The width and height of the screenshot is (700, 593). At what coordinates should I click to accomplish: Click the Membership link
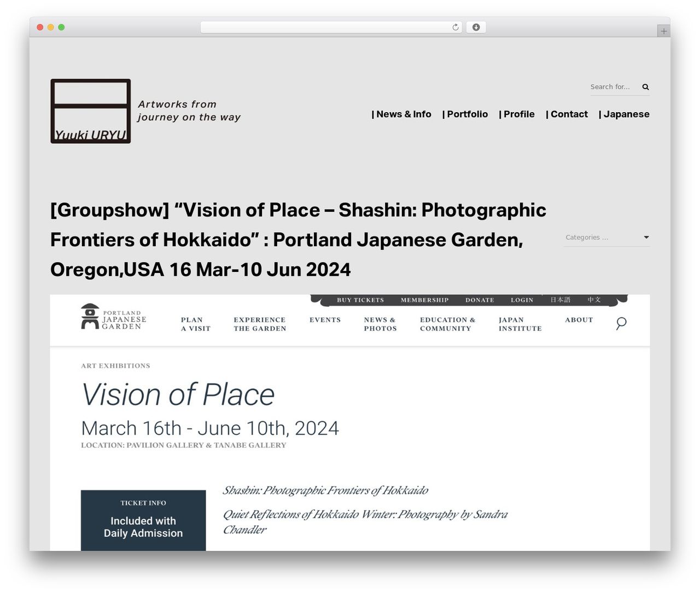(x=424, y=300)
